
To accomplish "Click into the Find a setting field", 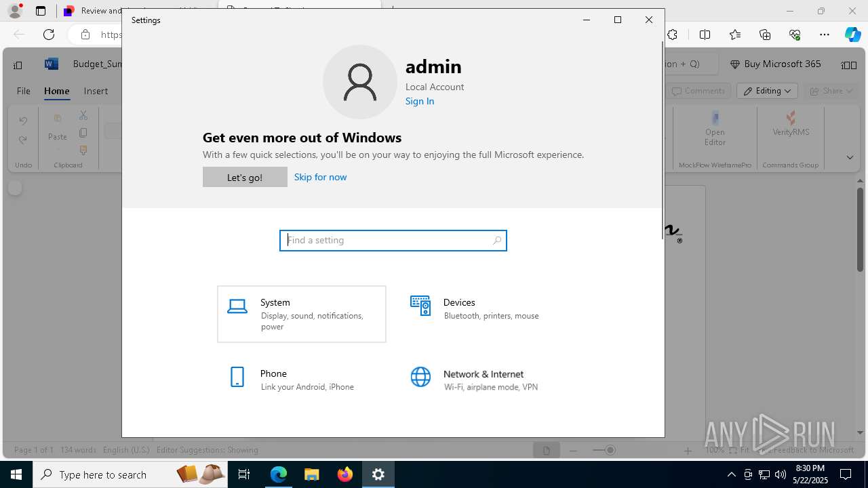I will [393, 240].
